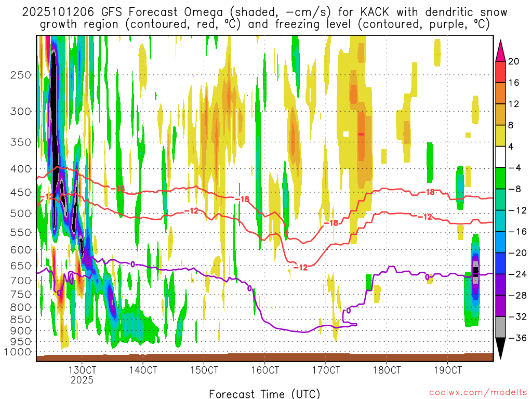Click the 250 pressure level label
The width and height of the screenshot is (532, 399).
click(21, 75)
